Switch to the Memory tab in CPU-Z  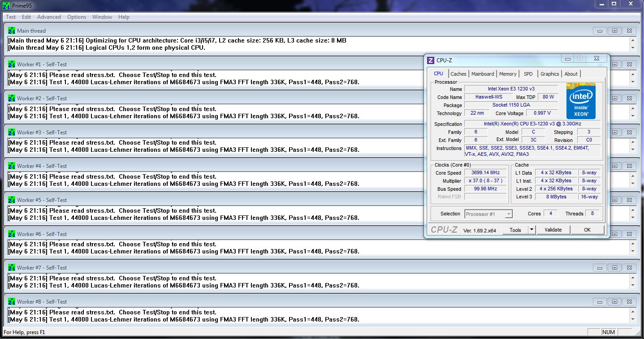pyautogui.click(x=508, y=74)
